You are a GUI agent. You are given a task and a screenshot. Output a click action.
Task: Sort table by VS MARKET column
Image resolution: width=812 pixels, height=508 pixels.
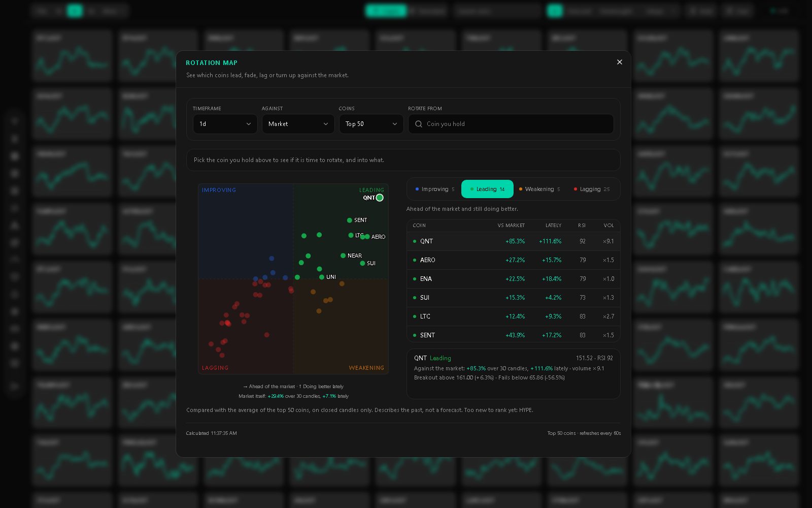point(511,226)
